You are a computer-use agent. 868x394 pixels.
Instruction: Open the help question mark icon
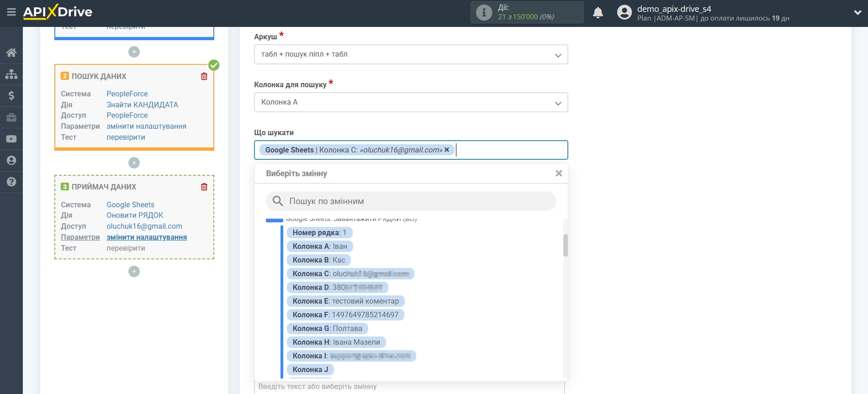11,182
